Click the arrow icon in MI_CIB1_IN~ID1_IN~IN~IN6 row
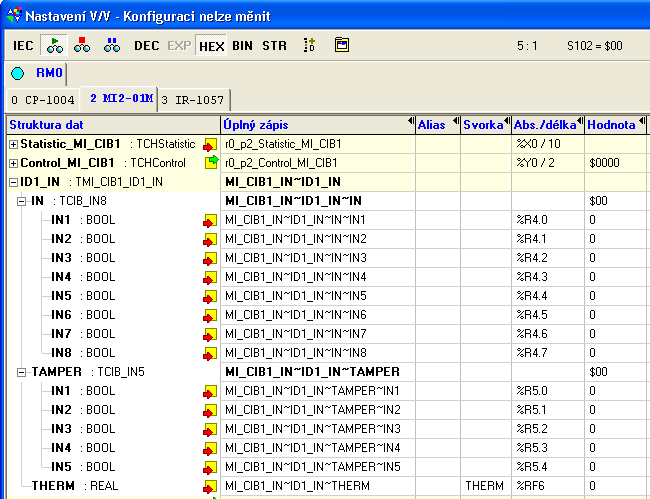Screen dimensions: 650x499 point(210,316)
